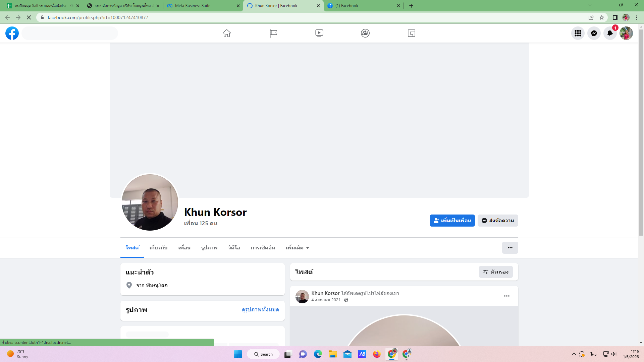The width and height of the screenshot is (644, 362).
Task: Click the ดูรูปภาพทั้งหมด link
Action: point(260,309)
